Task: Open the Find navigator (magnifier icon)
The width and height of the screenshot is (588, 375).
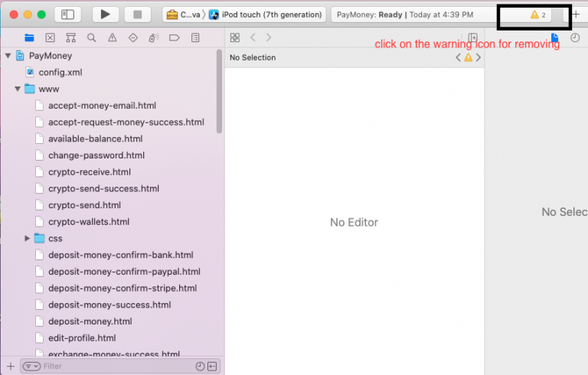Action: pyautogui.click(x=92, y=37)
